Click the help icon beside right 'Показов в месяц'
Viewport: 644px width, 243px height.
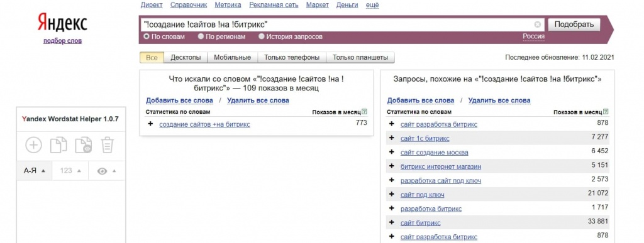[x=606, y=112]
